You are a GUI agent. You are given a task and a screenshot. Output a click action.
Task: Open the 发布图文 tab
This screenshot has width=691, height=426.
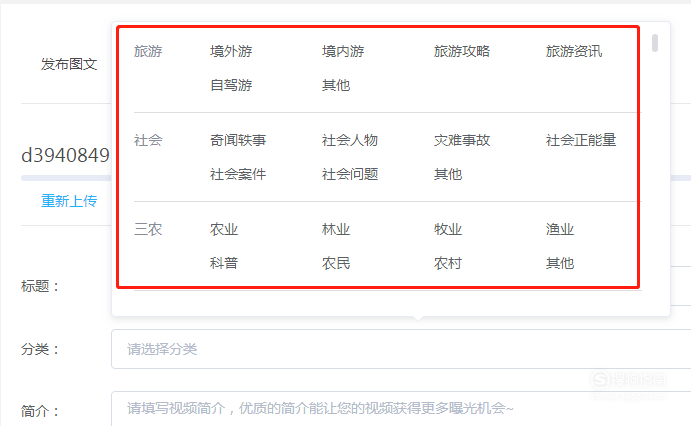pos(69,64)
